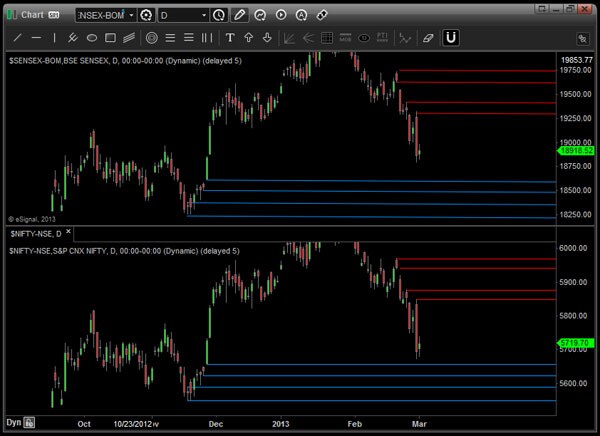Click the 5719.70 Nifty price marker
Image resolution: width=600 pixels, height=436 pixels.
576,343
